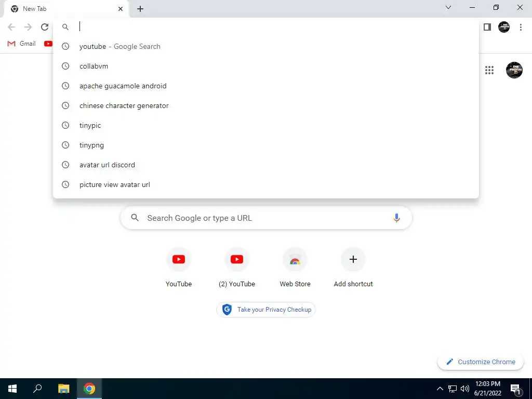Open the network status tray icon
This screenshot has height=399, width=532.
pyautogui.click(x=453, y=389)
